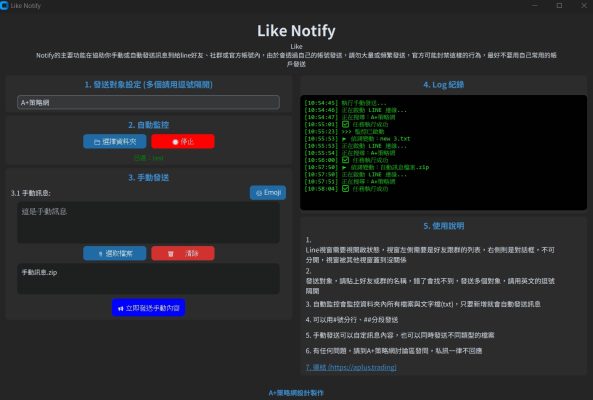593x400 pixels.
Task: Click the 4. Log 紀錄 section heading
Action: 443,85
